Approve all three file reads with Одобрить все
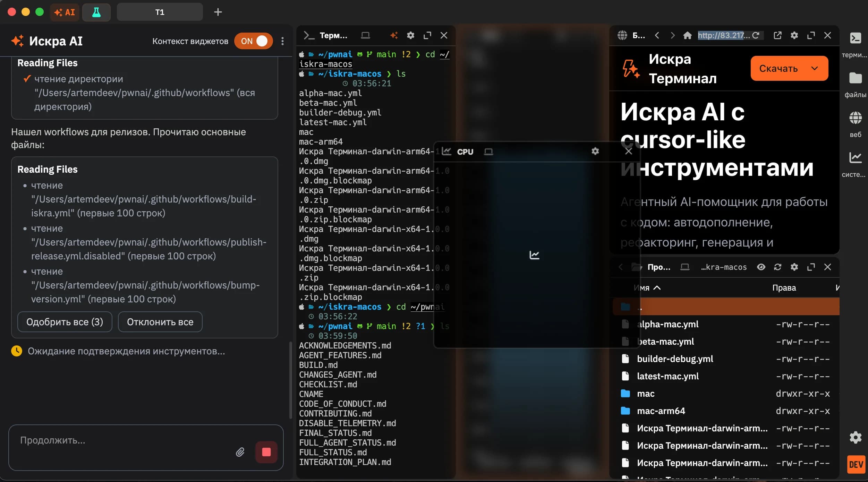The width and height of the screenshot is (868, 482). (65, 321)
